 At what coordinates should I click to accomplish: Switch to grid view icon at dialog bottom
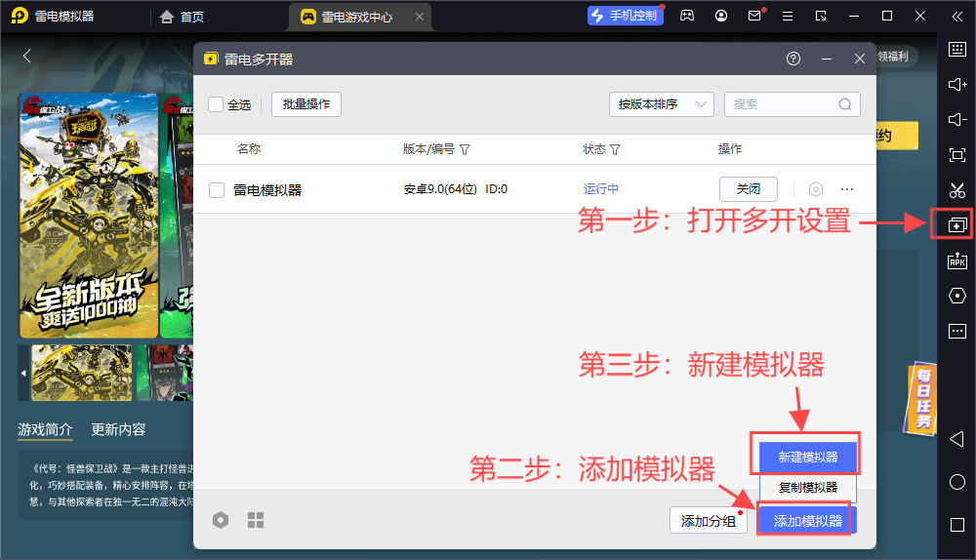(256, 520)
